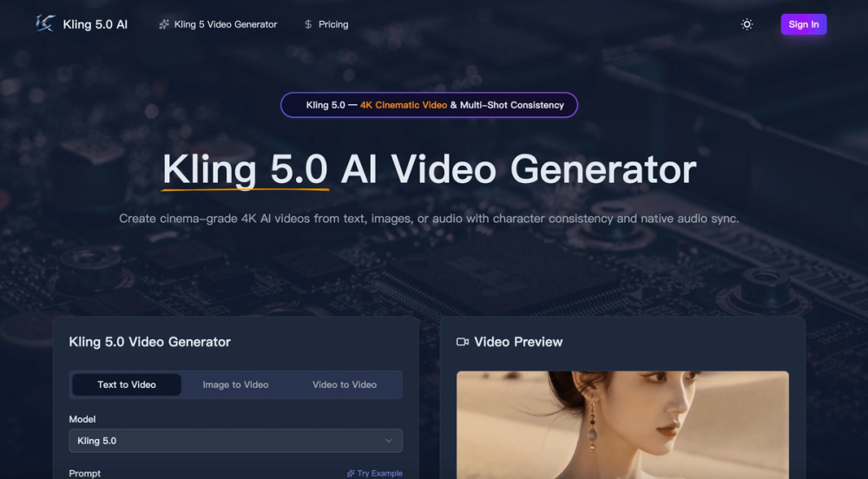Screen dimensions: 868x479
Task: Click the Model dropdown chevron arrow
Action: (389, 441)
